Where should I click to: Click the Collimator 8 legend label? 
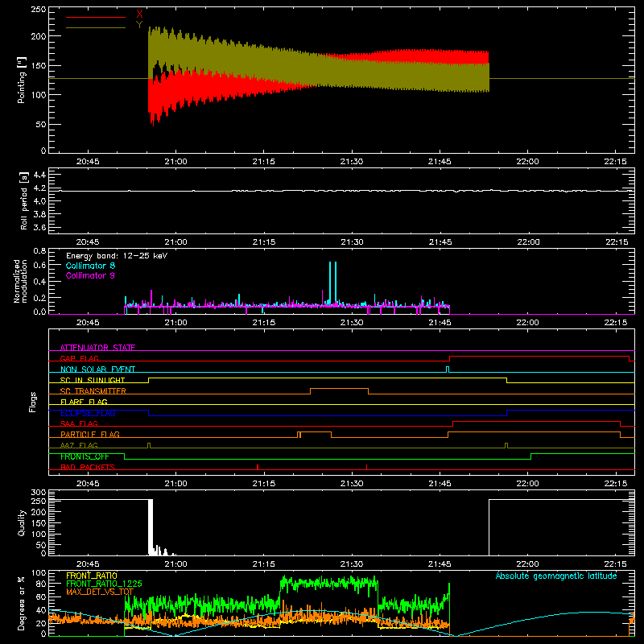pyautogui.click(x=90, y=266)
